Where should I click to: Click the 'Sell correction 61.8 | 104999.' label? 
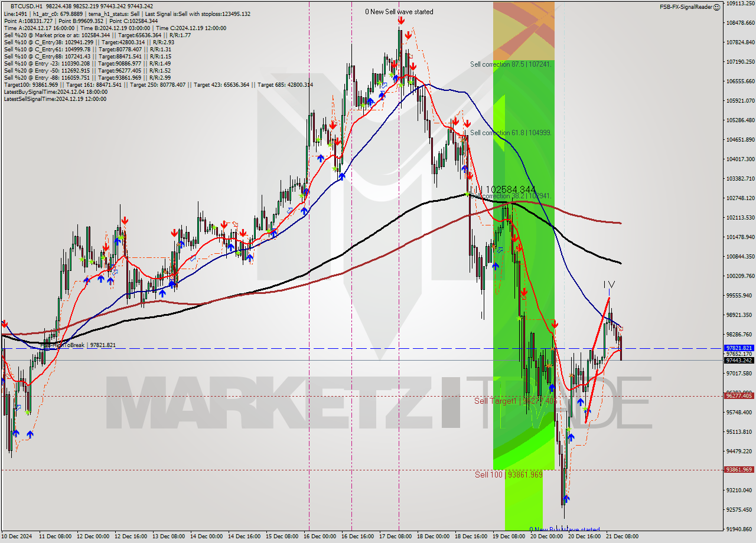coord(511,133)
